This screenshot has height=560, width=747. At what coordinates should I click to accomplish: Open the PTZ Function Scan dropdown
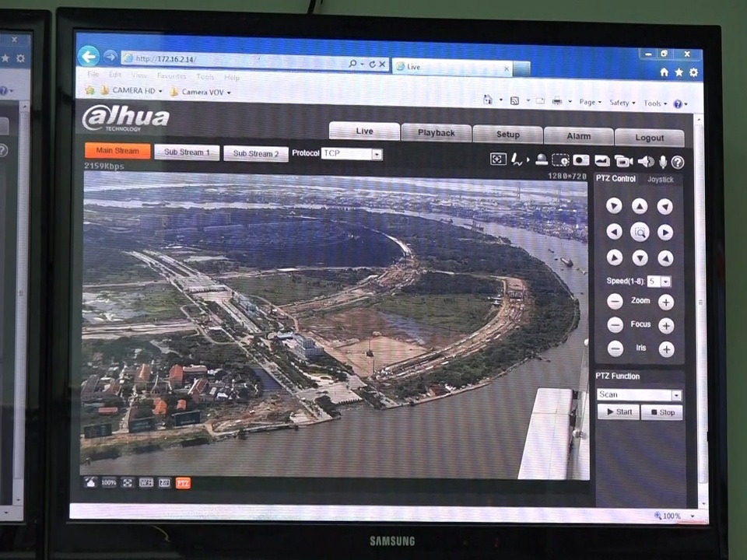pyautogui.click(x=676, y=395)
